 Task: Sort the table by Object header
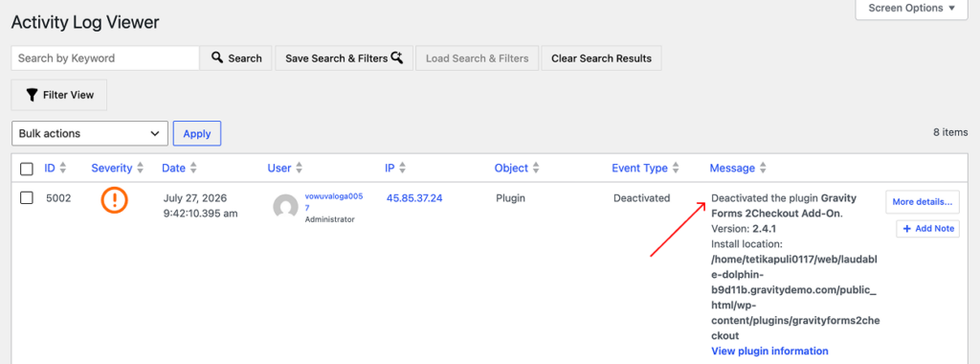tap(511, 169)
